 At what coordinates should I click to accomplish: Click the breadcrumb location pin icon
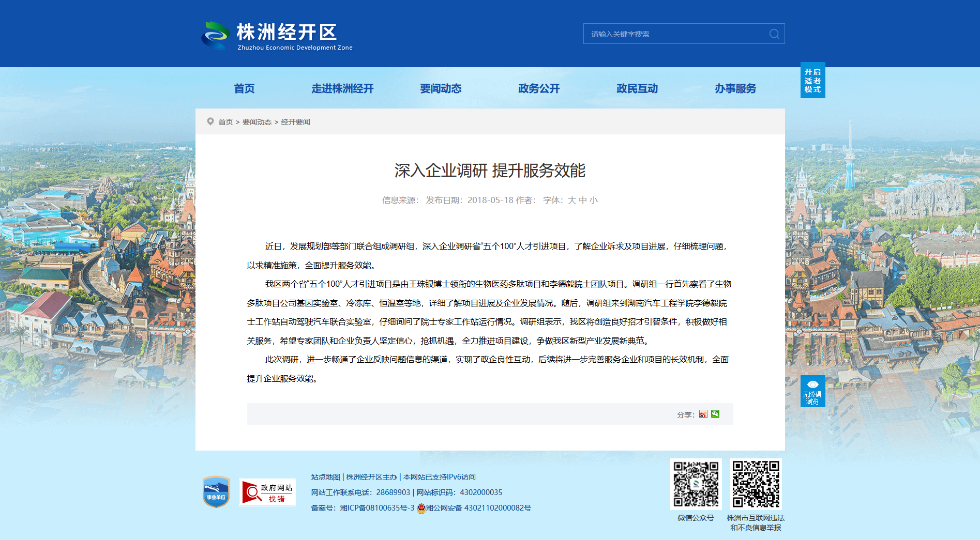point(210,121)
